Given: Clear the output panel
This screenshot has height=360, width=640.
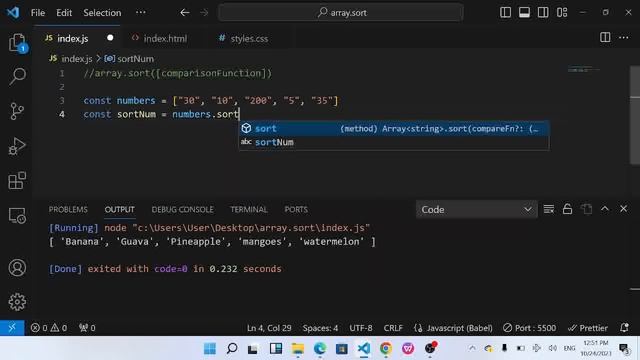Looking at the screenshot, I should coord(549,209).
